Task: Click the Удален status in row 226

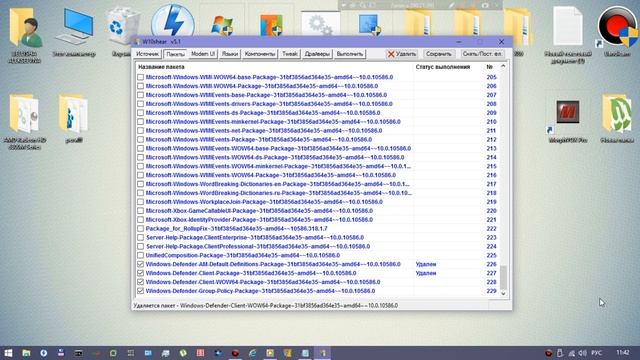Action: (426, 264)
